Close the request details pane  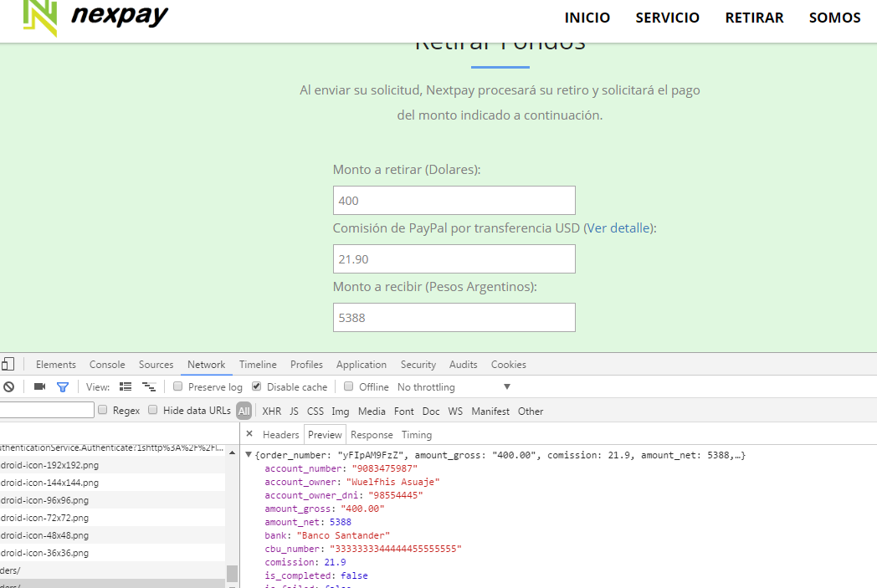click(249, 434)
